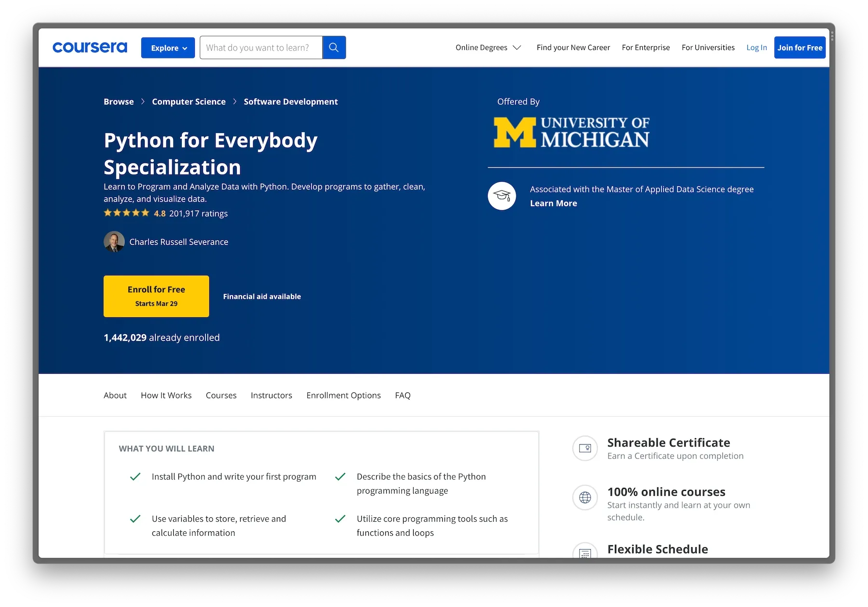Click checkmark beside 'Install Python and write'

point(136,476)
